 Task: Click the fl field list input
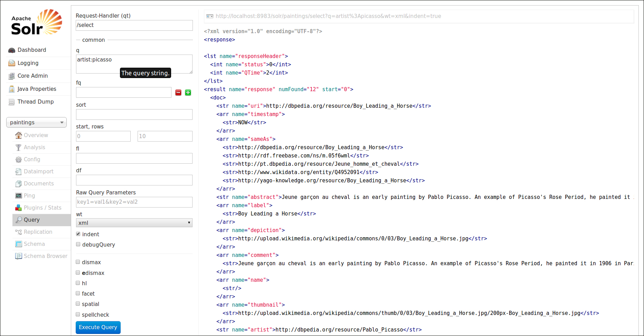(134, 158)
